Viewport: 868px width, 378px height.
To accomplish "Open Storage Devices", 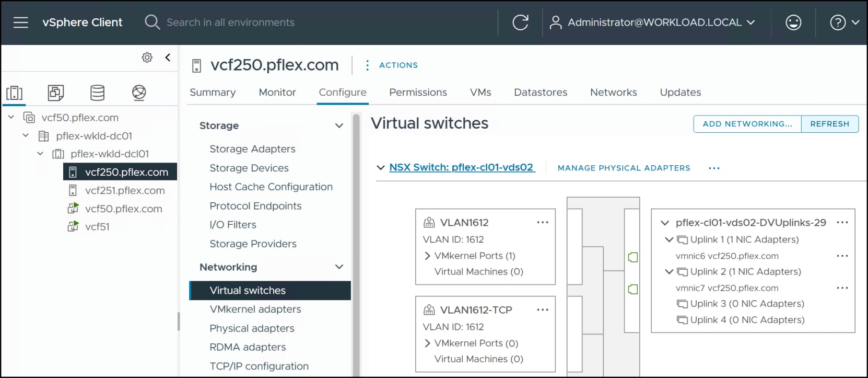I will [x=249, y=168].
